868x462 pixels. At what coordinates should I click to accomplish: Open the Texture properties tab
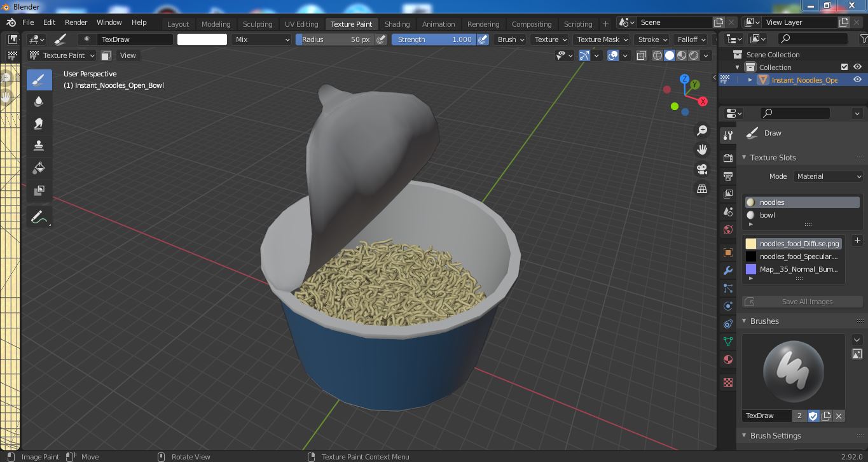click(728, 382)
